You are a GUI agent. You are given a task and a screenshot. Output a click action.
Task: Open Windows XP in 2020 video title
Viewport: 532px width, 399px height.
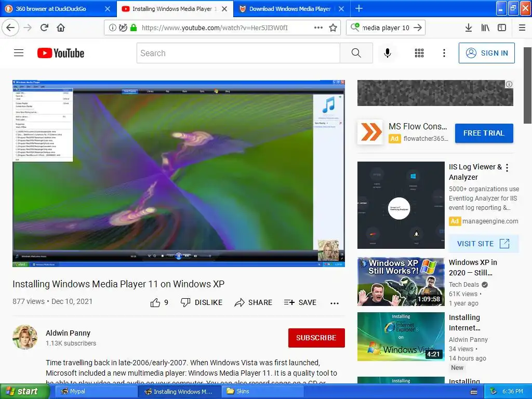click(473, 268)
